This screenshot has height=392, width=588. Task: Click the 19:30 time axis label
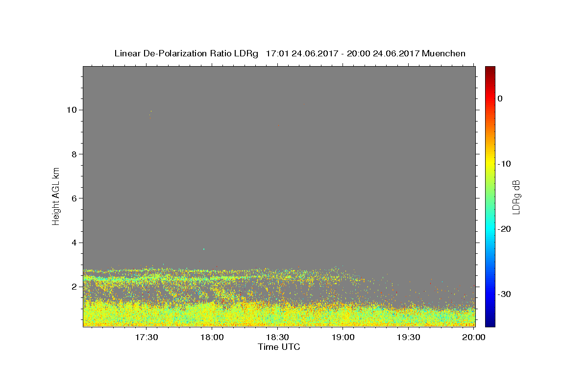408,337
